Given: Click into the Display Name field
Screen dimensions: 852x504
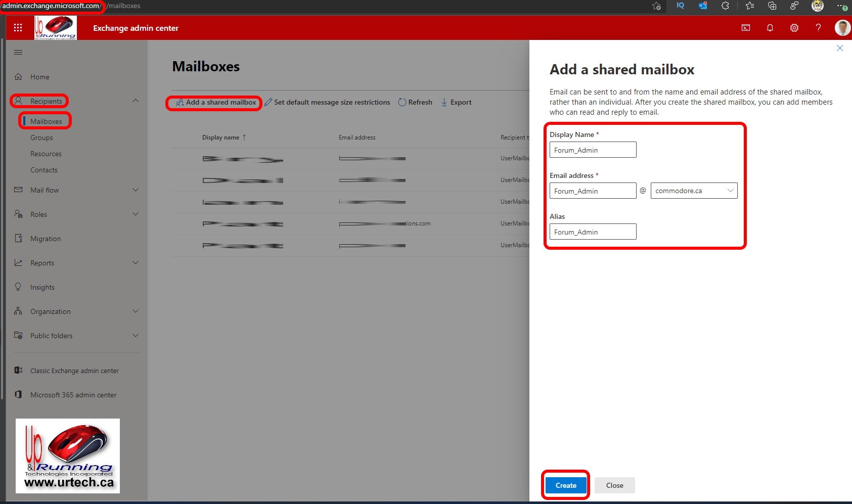Looking at the screenshot, I should (x=593, y=150).
